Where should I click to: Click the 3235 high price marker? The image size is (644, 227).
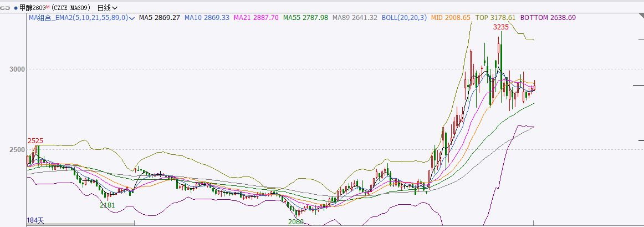(501, 27)
